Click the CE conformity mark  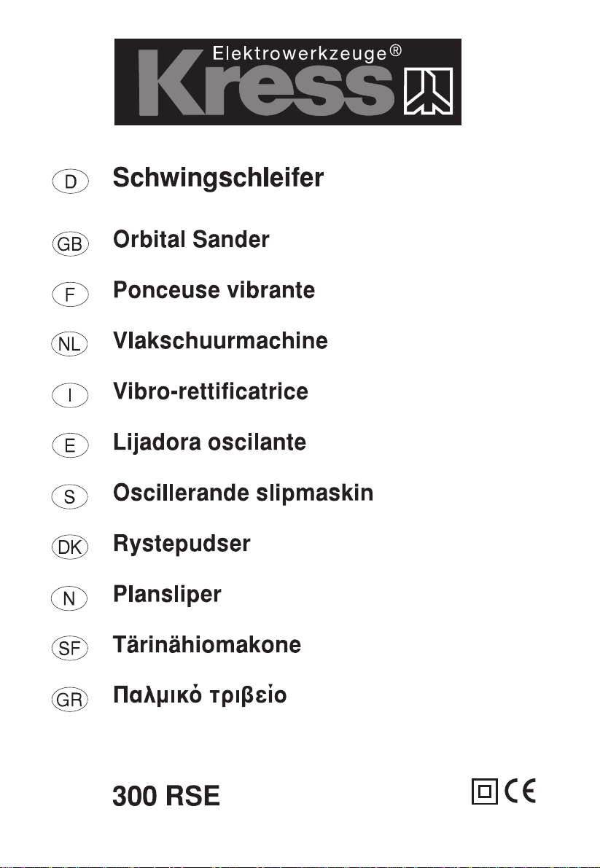coord(521,791)
